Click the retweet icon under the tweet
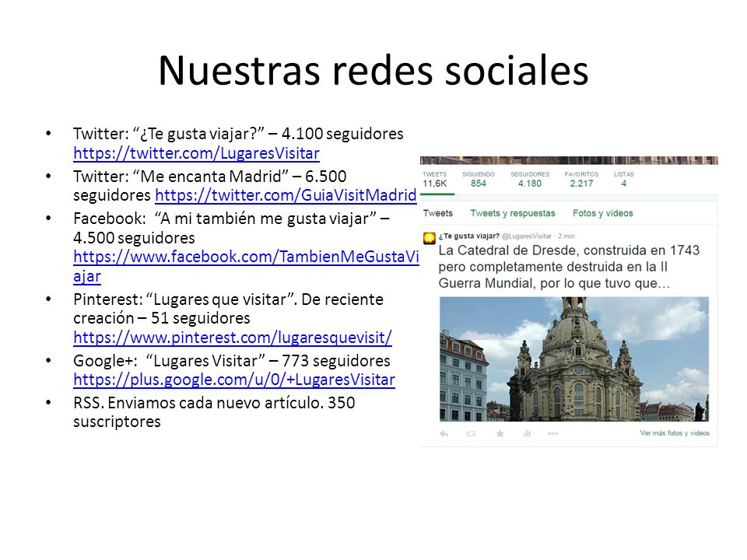Viewport: 747px width, 560px height. pos(471,433)
